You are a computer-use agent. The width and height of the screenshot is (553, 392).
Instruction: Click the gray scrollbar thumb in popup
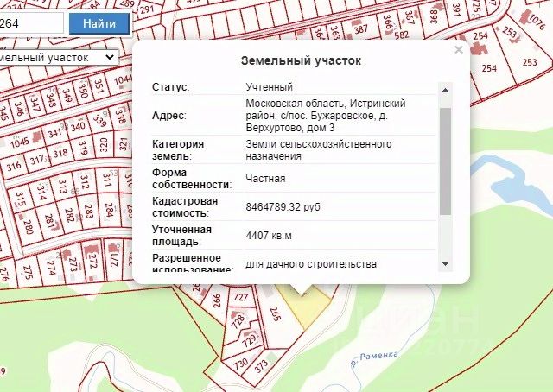(445, 161)
